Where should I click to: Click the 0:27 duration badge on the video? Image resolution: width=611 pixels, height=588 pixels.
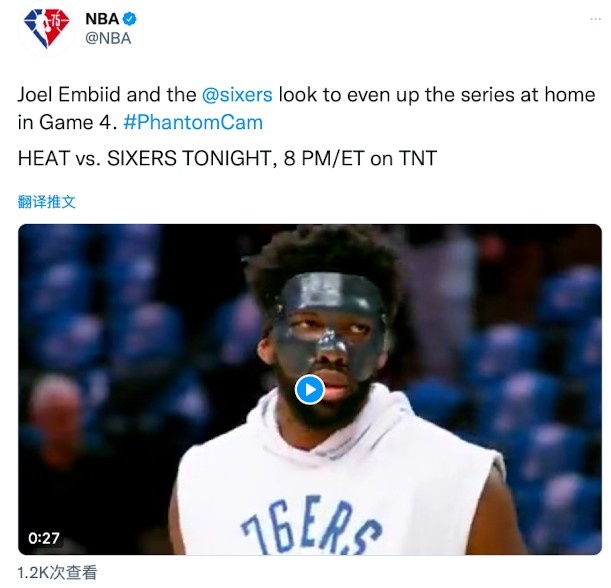point(44,538)
